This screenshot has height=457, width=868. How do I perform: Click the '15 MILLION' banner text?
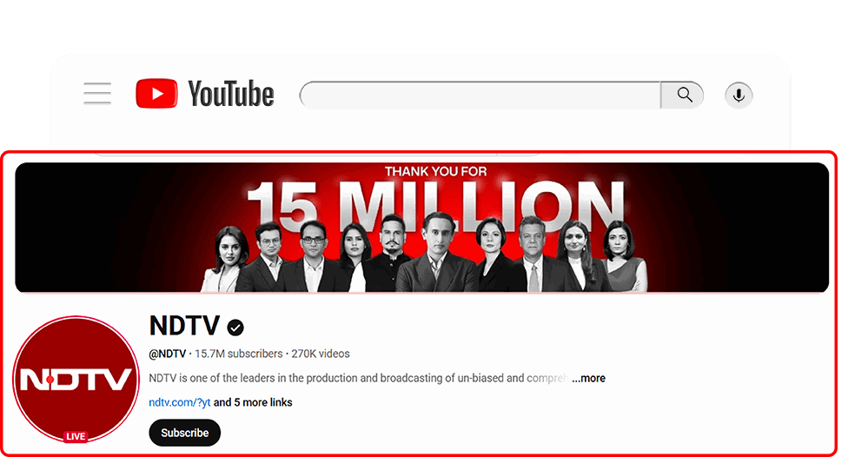[435, 207]
